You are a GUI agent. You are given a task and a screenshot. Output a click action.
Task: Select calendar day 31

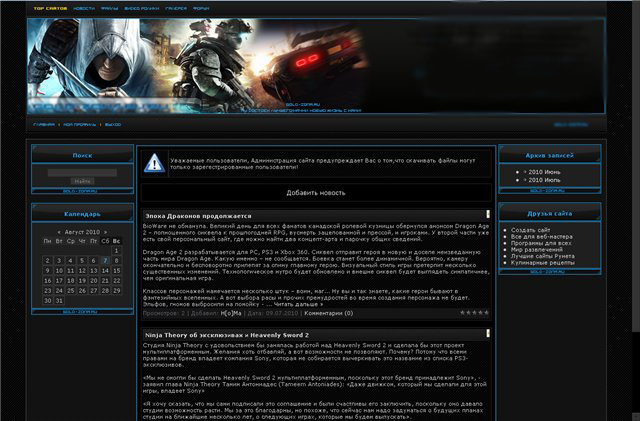tap(59, 301)
